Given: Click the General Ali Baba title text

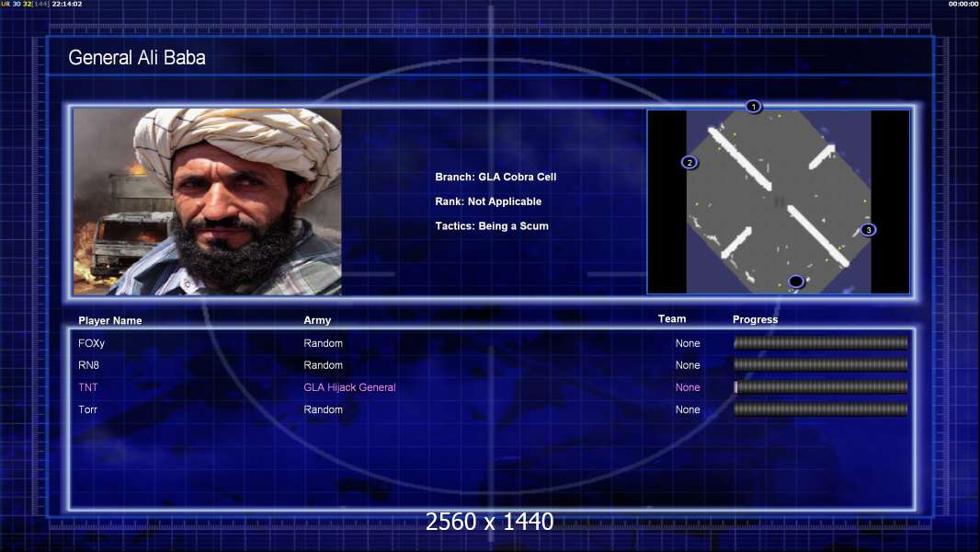Looking at the screenshot, I should point(137,58).
